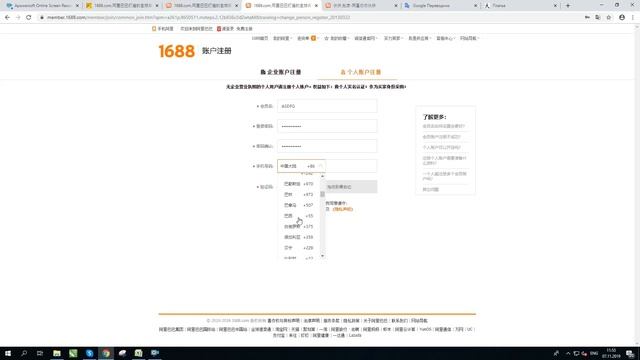
Task: Click the country list scrollbar thumb
Action: pyautogui.click(x=322, y=194)
